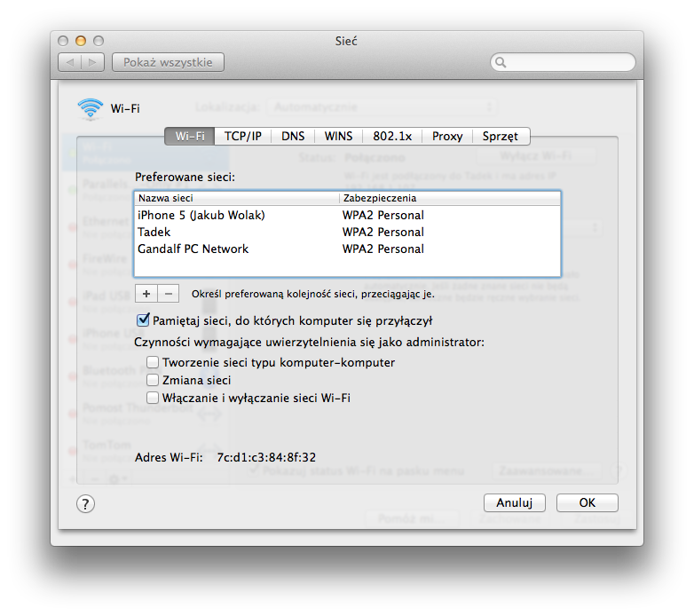Open the Sprzęt tab
Image resolution: width=694 pixels, height=616 pixels.
click(501, 136)
